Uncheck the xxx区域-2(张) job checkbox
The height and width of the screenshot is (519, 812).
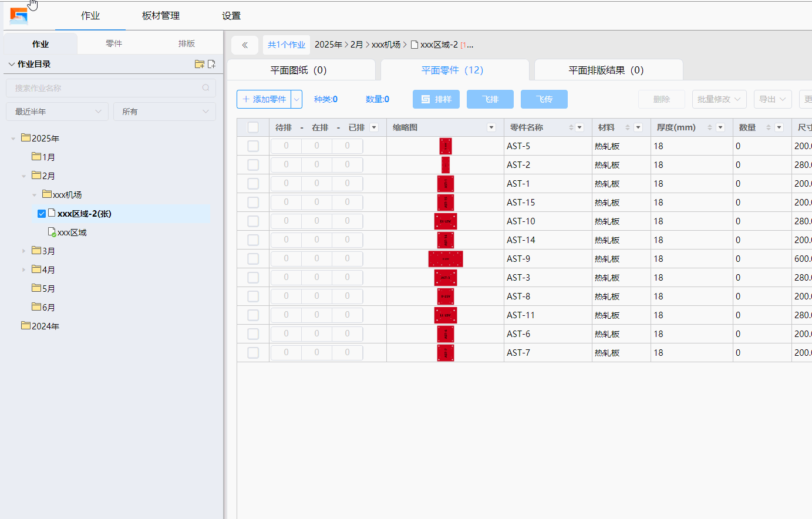[42, 214]
